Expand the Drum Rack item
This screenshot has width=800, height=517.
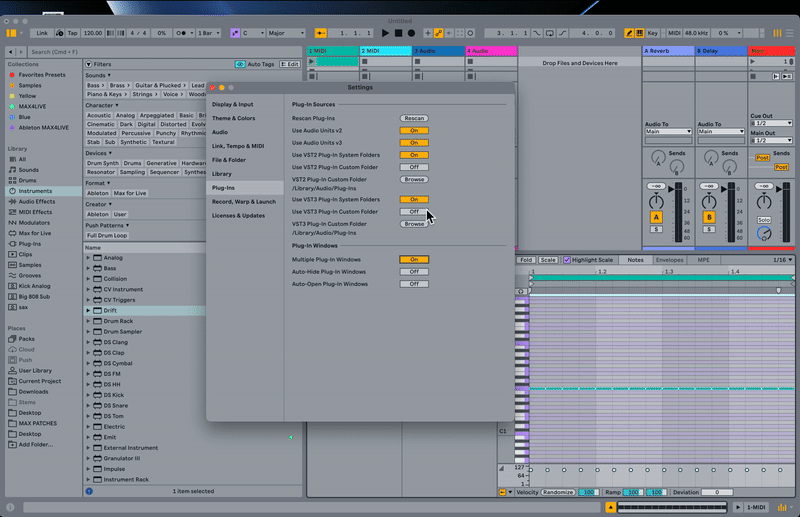(88, 321)
